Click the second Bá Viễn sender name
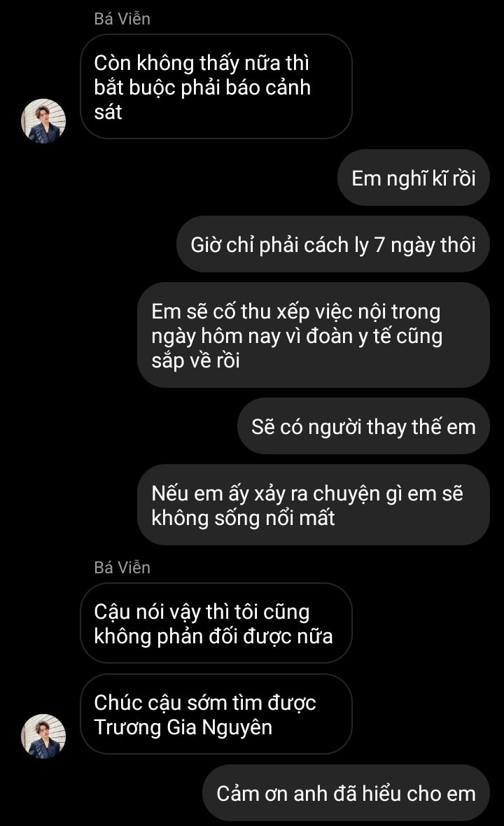Image resolution: width=504 pixels, height=826 pixels. tap(122, 567)
